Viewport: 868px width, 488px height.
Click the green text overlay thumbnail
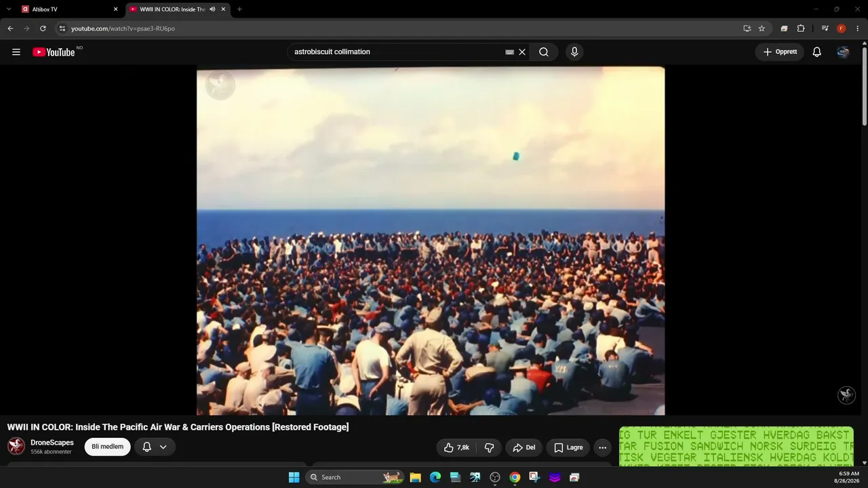(x=736, y=446)
